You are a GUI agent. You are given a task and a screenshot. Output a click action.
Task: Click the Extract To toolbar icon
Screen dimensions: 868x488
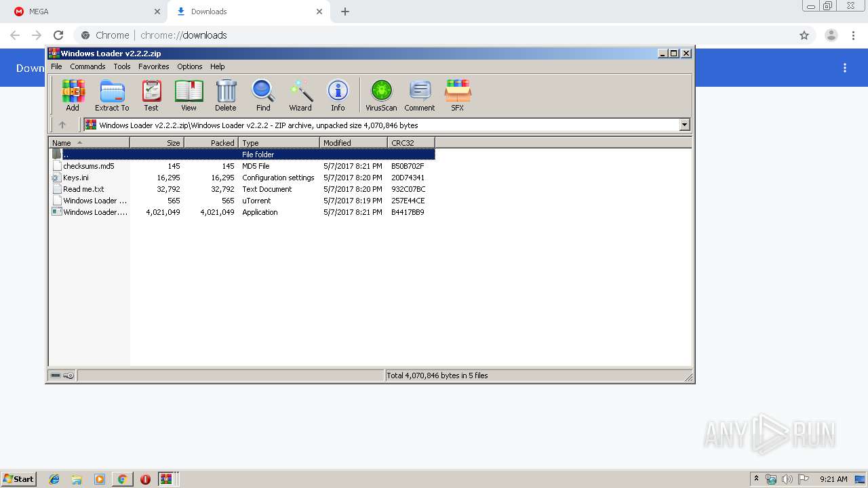pyautogui.click(x=112, y=95)
